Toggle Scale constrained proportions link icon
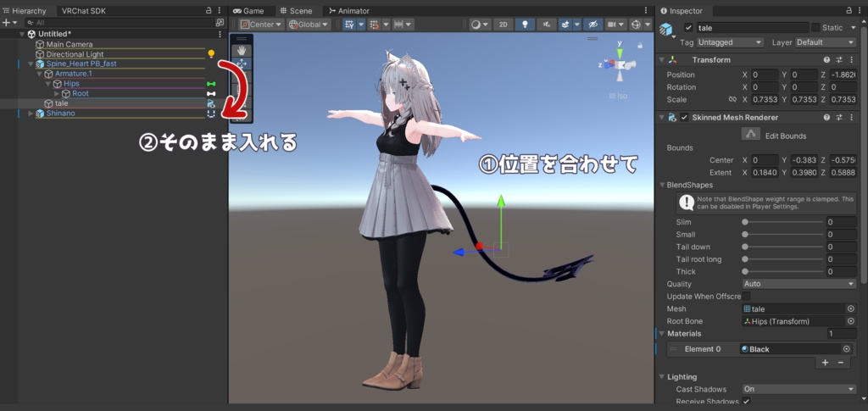Image resolution: width=868 pixels, height=411 pixels. (732, 99)
